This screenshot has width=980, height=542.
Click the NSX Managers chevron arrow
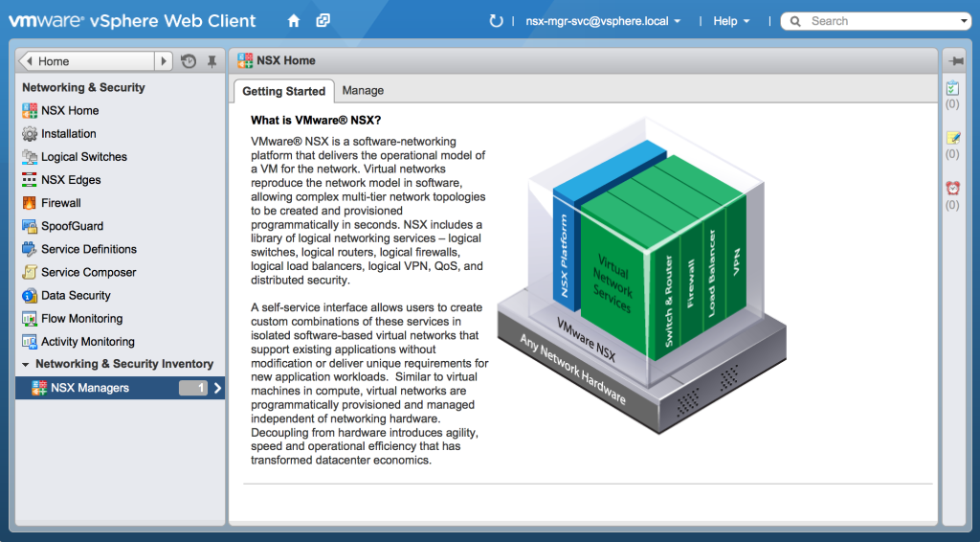click(x=217, y=388)
